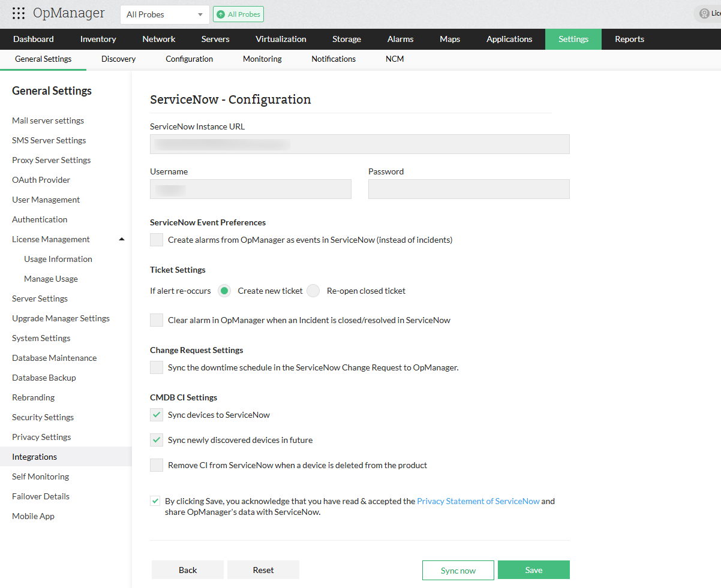Uncheck Sync devices to ServiceNow
This screenshot has height=588, width=721.
[x=157, y=415]
